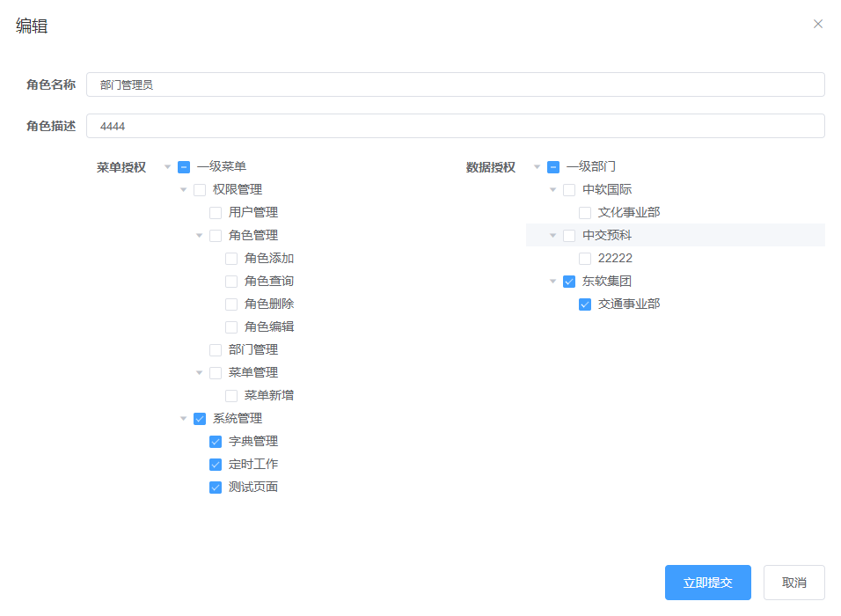Check the 角色删除 checkbox

[231, 304]
